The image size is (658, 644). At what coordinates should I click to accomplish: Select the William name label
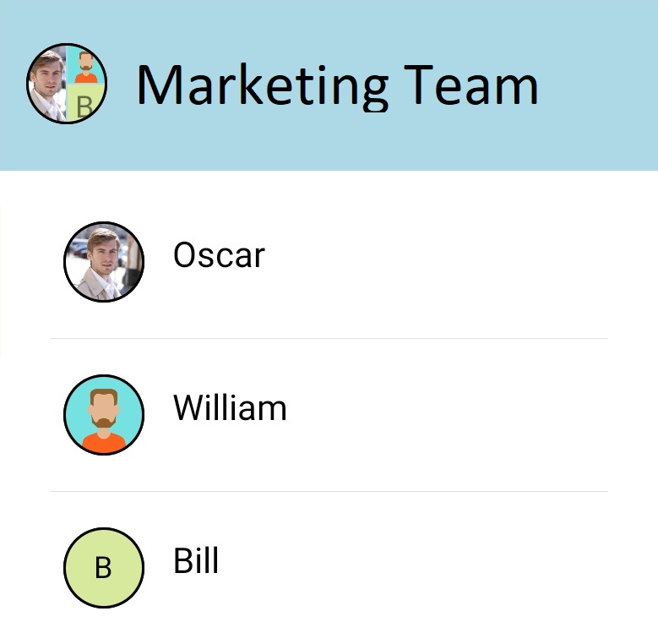(230, 408)
